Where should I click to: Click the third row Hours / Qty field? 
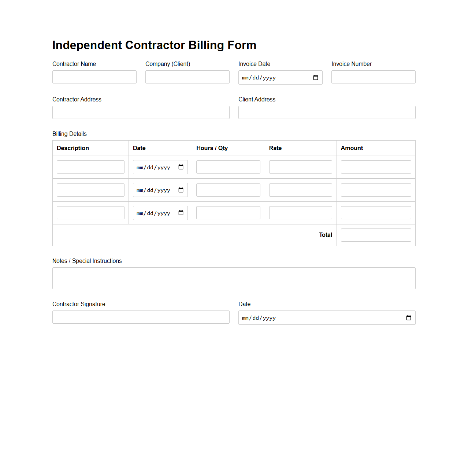(x=228, y=213)
